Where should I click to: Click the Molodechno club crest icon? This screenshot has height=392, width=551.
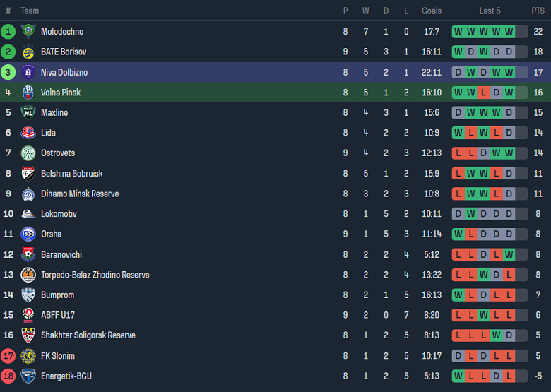tap(28, 31)
